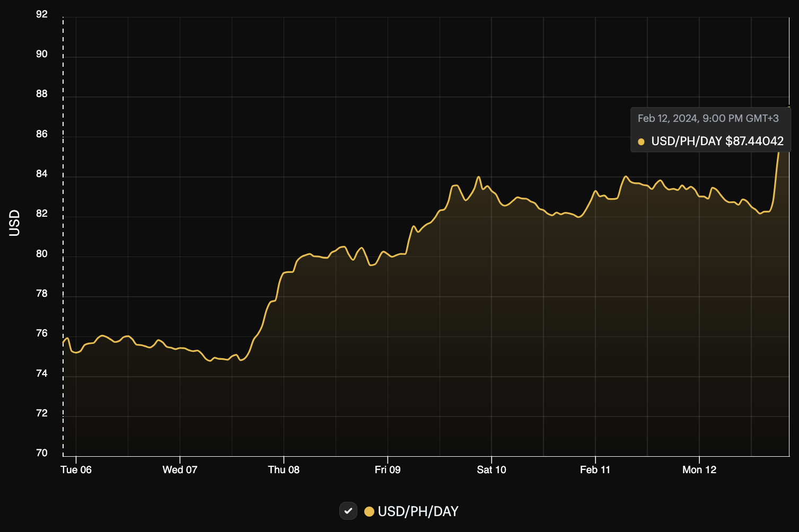Viewport: 799px width, 532px height.
Task: Click the 80 y-axis tick label
Action: pos(42,254)
